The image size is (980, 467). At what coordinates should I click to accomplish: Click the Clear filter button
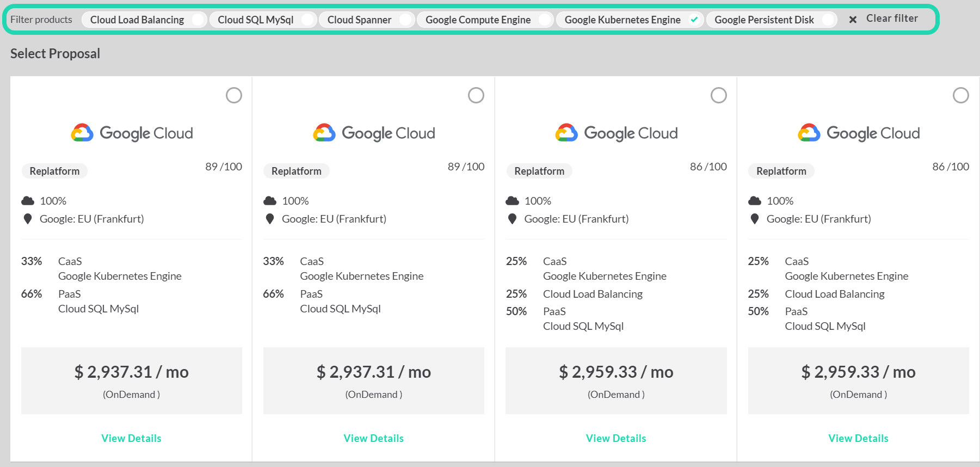(x=892, y=19)
